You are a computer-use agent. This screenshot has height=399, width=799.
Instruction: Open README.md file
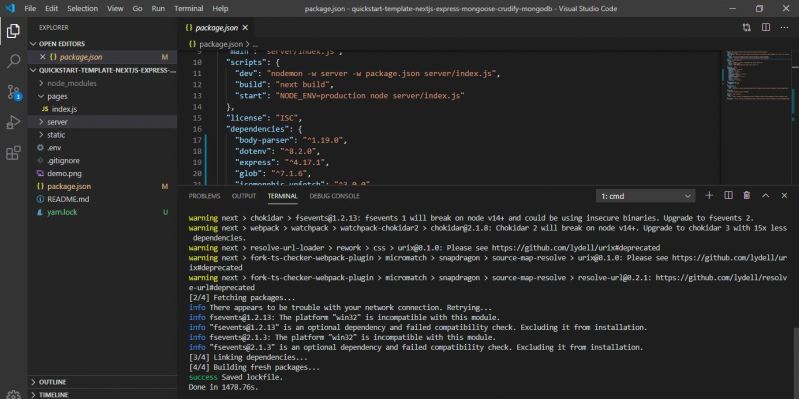click(102, 199)
